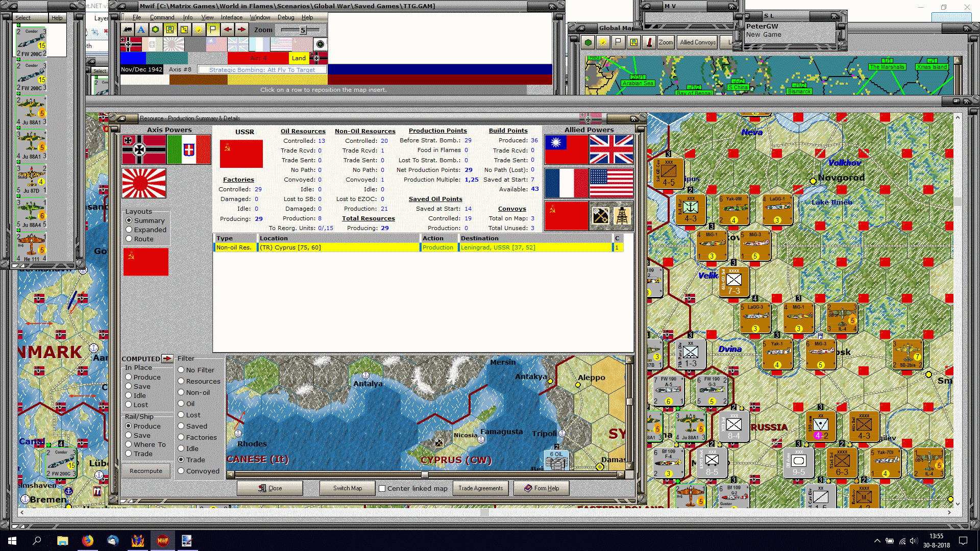This screenshot has height=551, width=980.
Task: Click the train rail-movement toolbar icon
Action: pos(127,30)
